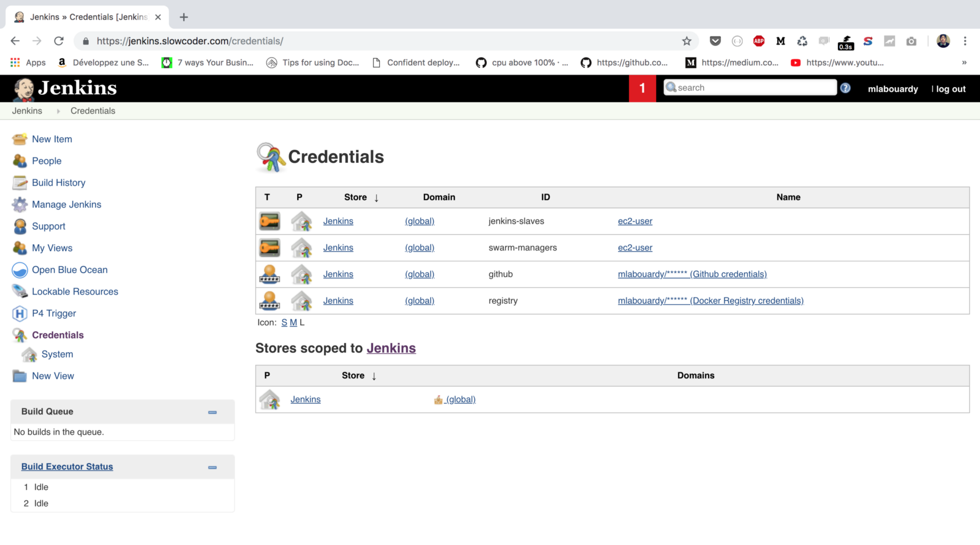The height and width of the screenshot is (545, 980).
Task: Open the AdBlock Plus extension icon
Action: [759, 41]
